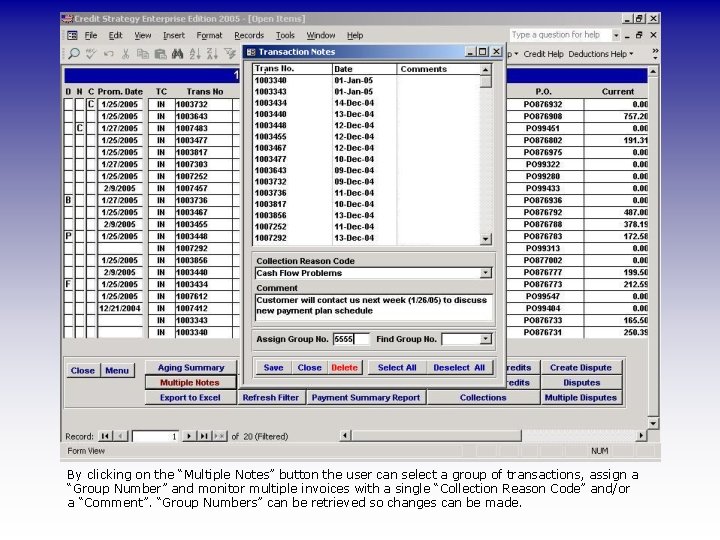This screenshot has width=720, height=540.
Task: Open the Type a question for help dropdown
Action: tap(616, 35)
